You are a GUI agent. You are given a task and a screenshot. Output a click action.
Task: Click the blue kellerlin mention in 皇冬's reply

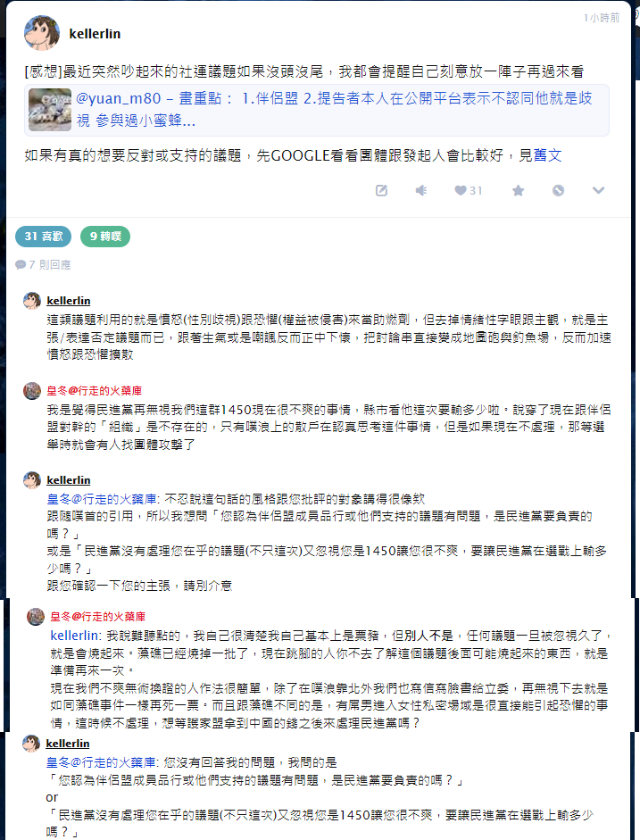(74, 636)
